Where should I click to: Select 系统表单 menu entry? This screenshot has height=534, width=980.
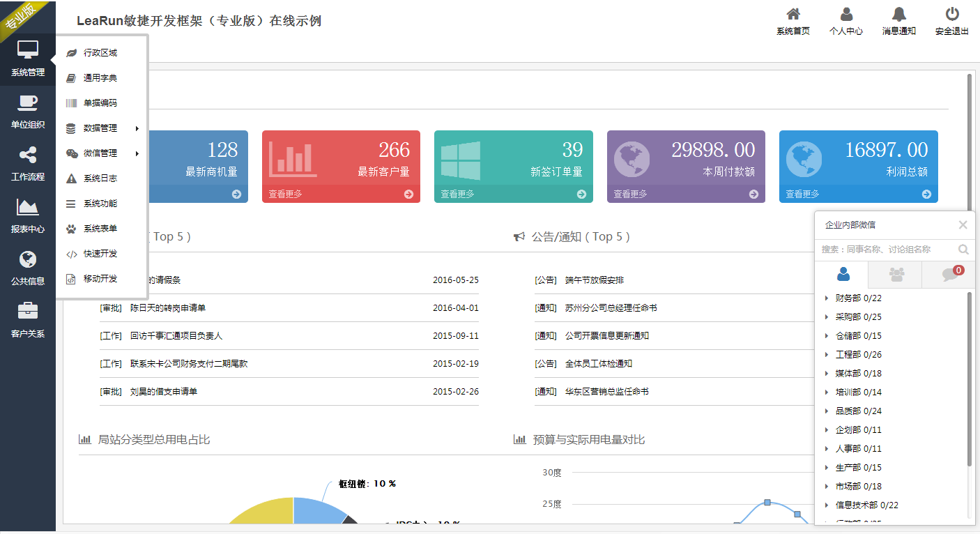pyautogui.click(x=102, y=229)
